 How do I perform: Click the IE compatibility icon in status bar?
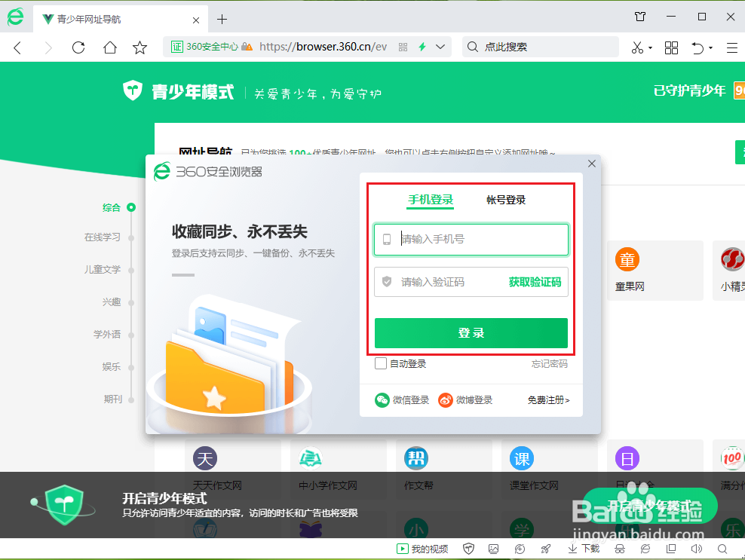click(x=645, y=548)
